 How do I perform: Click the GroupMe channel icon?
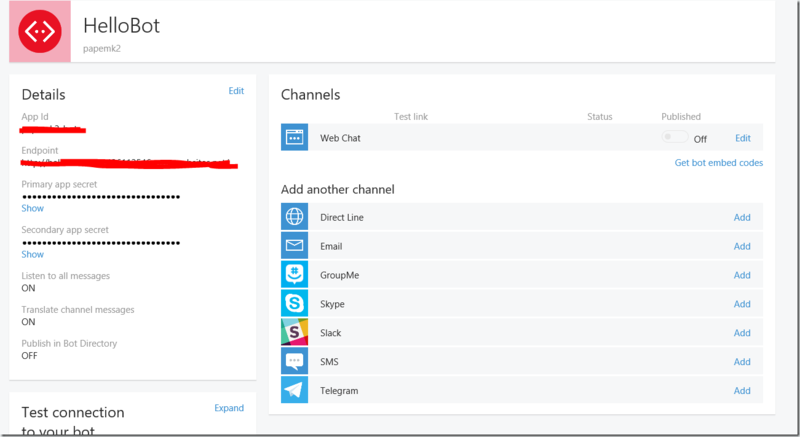294,274
